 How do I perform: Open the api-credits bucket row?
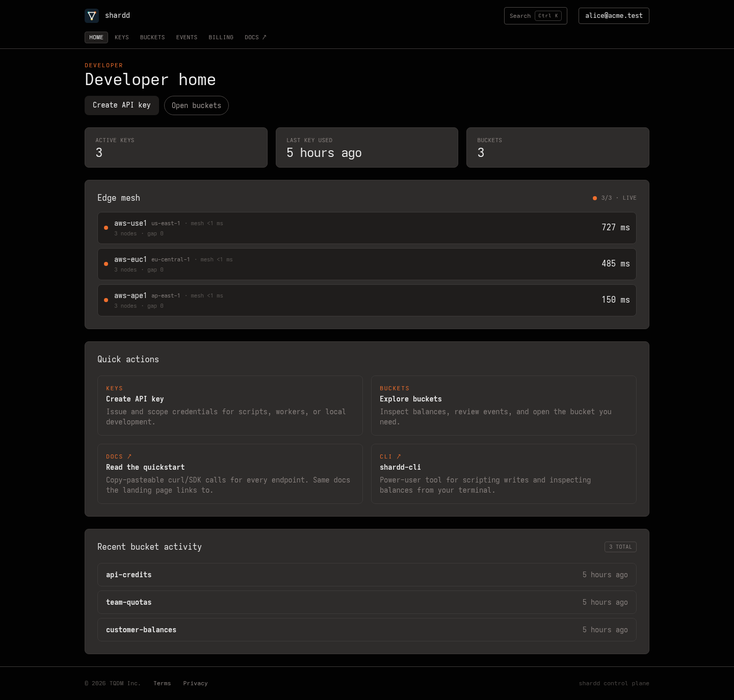367,575
